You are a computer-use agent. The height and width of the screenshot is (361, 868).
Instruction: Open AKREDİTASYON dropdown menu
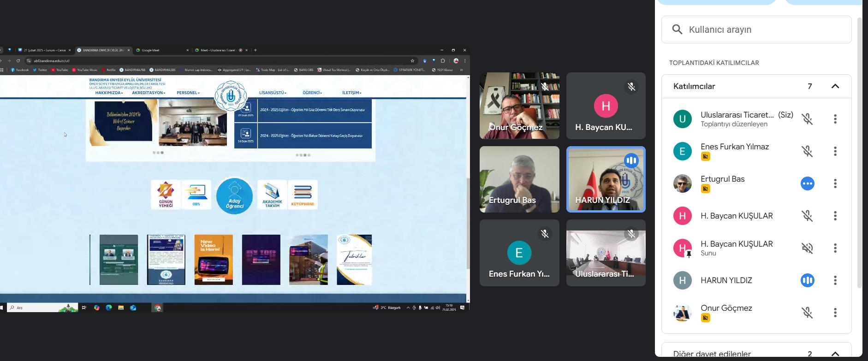148,93
